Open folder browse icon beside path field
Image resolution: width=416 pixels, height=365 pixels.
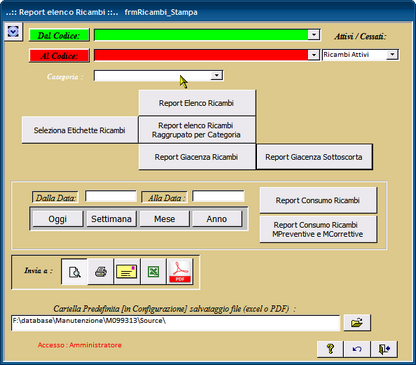pyautogui.click(x=357, y=323)
